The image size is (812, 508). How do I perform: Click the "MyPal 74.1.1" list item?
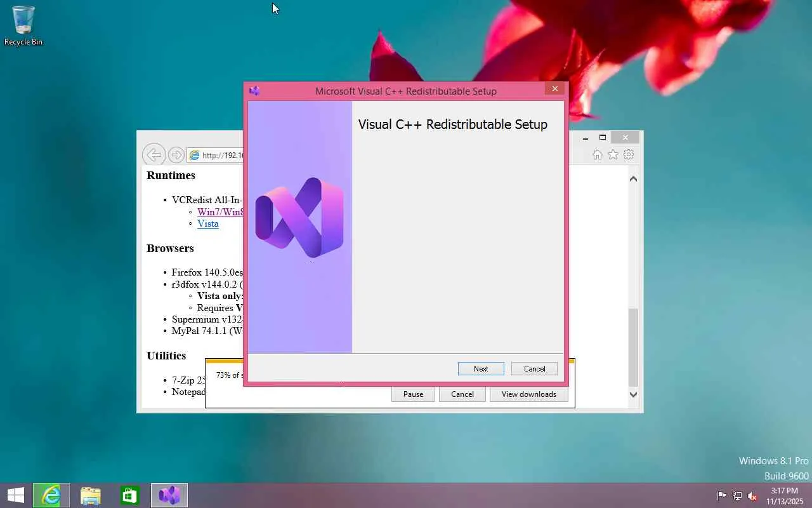coord(207,331)
